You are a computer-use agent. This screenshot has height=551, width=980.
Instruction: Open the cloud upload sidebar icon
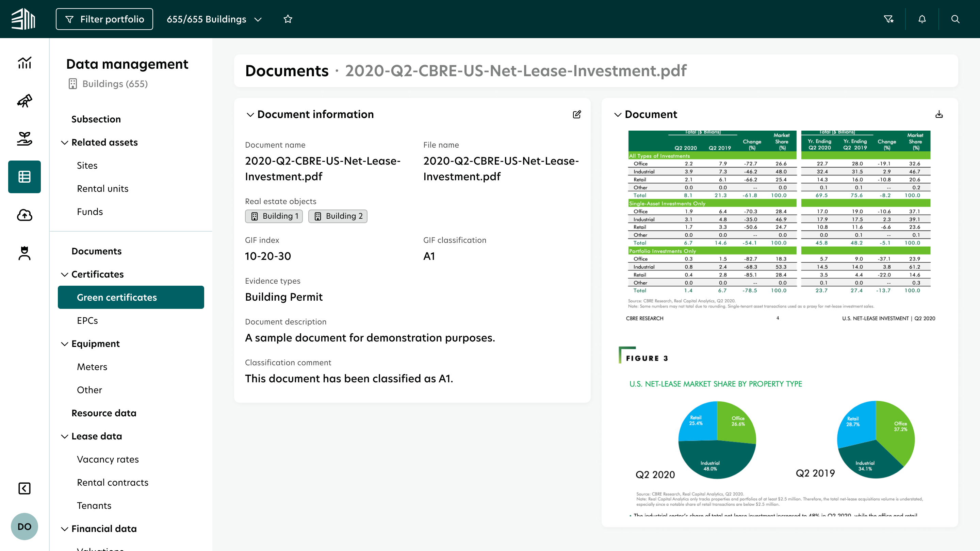pyautogui.click(x=24, y=215)
